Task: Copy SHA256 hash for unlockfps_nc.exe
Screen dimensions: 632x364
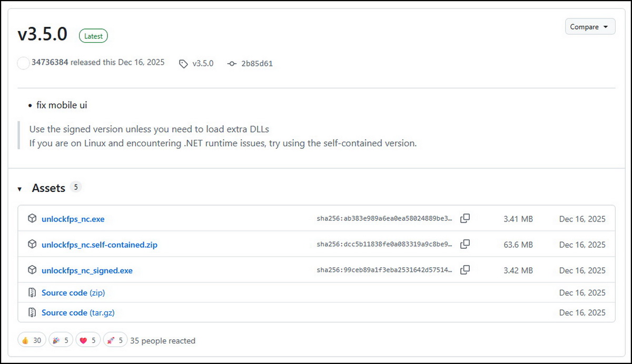Action: pyautogui.click(x=465, y=218)
